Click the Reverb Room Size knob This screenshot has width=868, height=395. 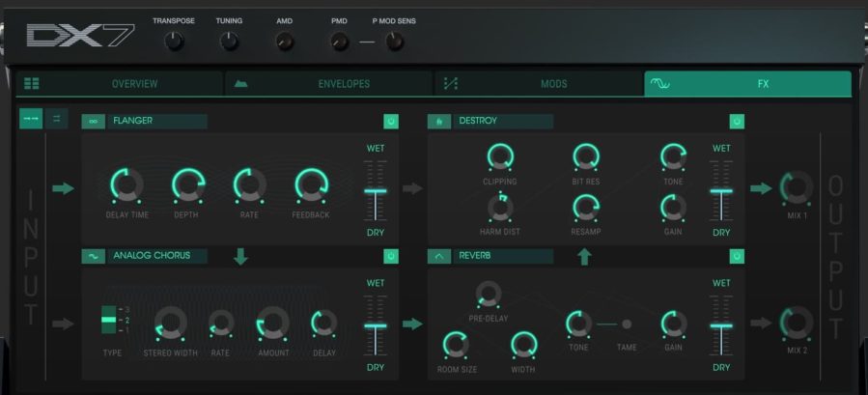(x=456, y=345)
